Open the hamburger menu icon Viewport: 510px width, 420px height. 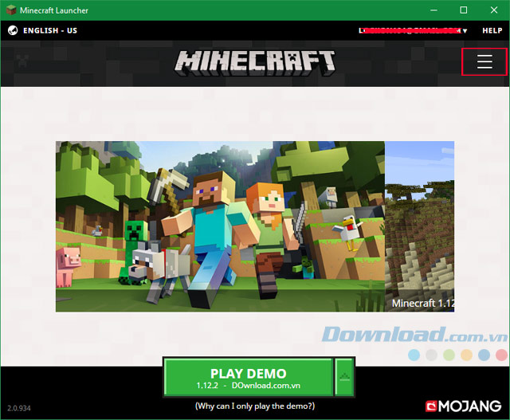tap(484, 61)
